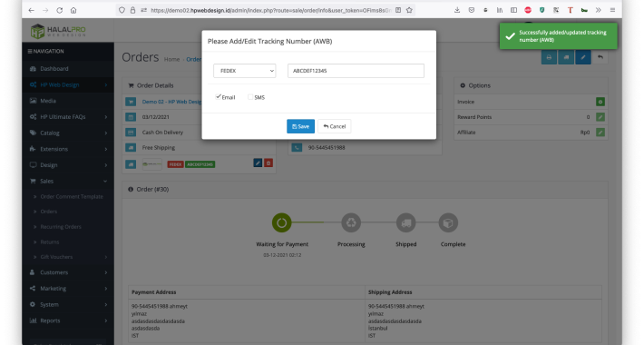Expand the Marketing sidebar menu
The image size is (644, 345).
pyautogui.click(x=68, y=288)
